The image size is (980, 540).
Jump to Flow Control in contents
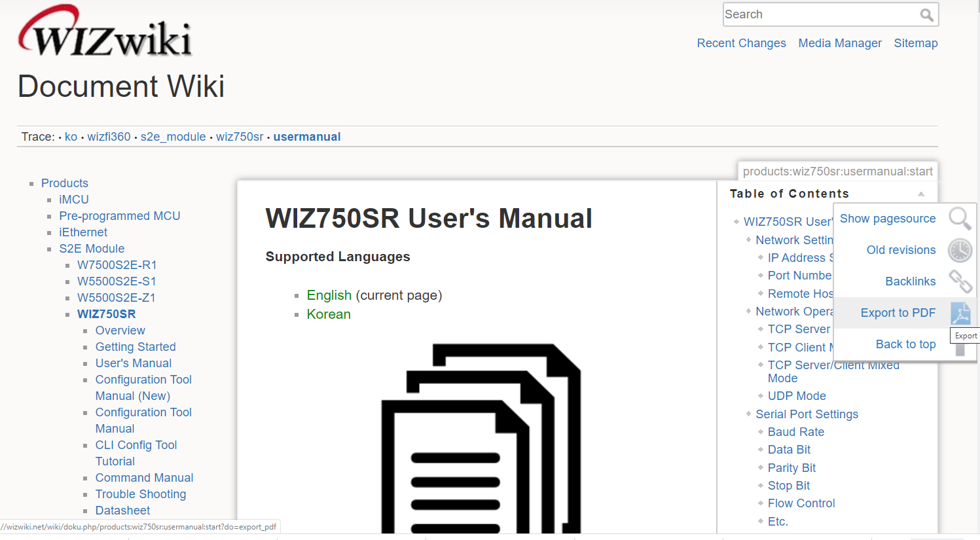[801, 503]
